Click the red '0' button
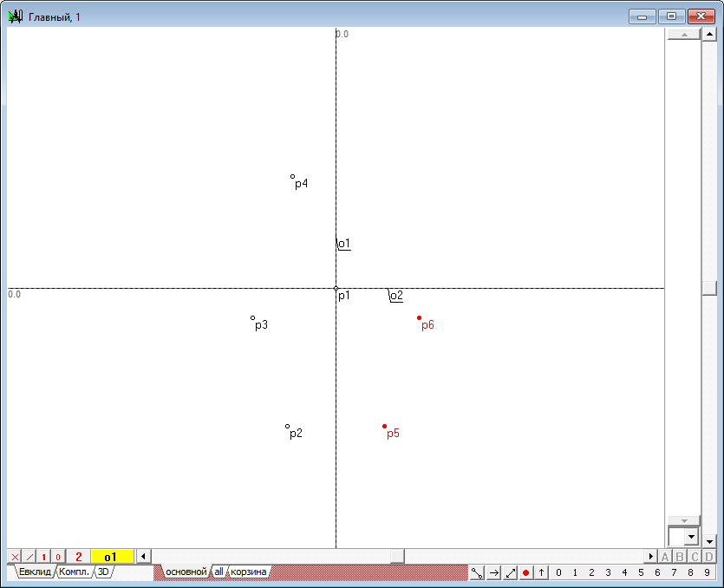Image resolution: width=724 pixels, height=588 pixels. click(58, 557)
